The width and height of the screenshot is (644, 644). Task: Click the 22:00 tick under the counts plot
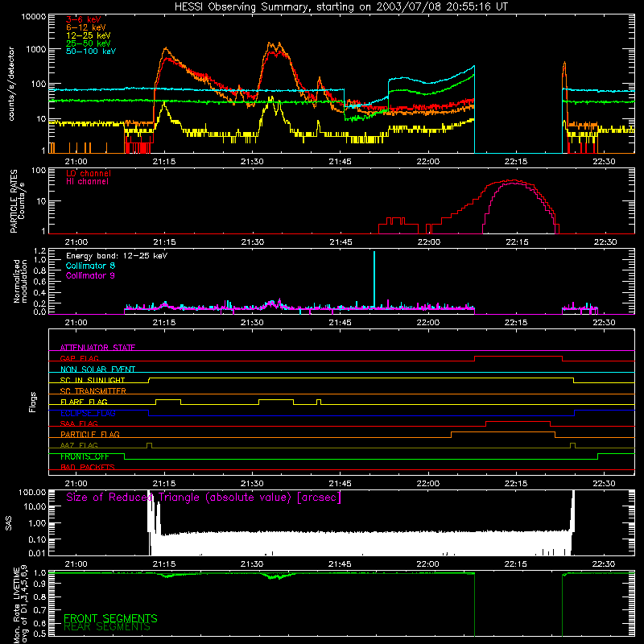point(428,162)
